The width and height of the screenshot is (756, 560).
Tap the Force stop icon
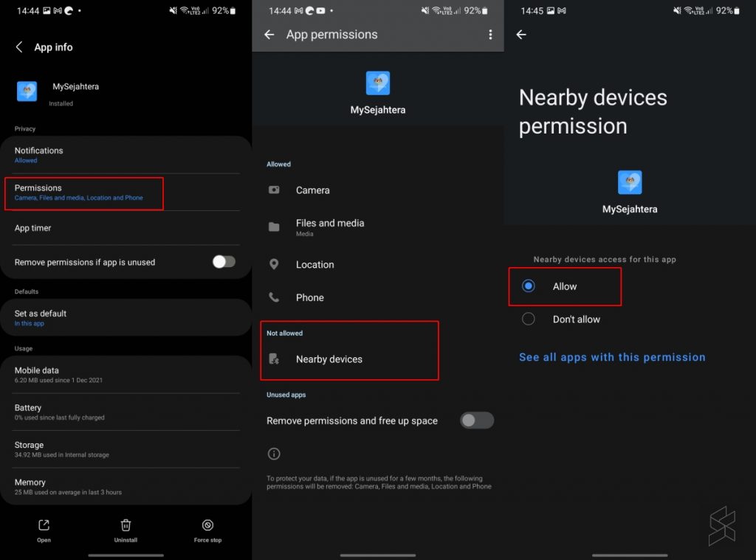click(207, 525)
